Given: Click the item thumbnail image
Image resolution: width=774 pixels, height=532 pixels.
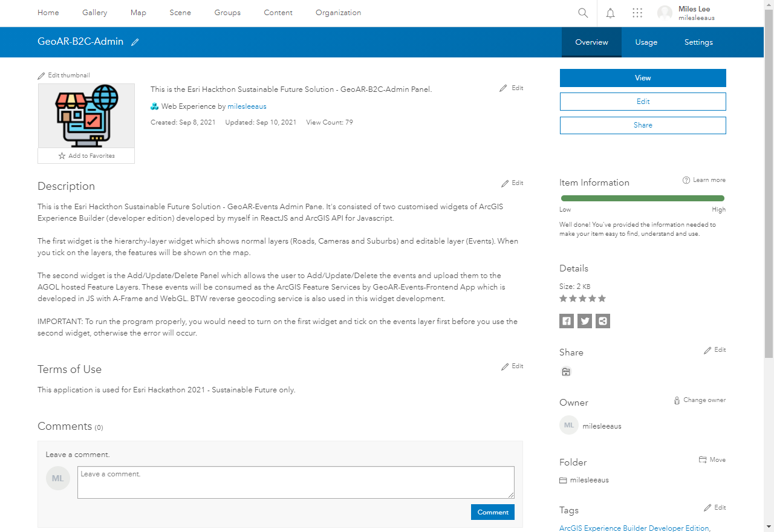Looking at the screenshot, I should point(86,116).
